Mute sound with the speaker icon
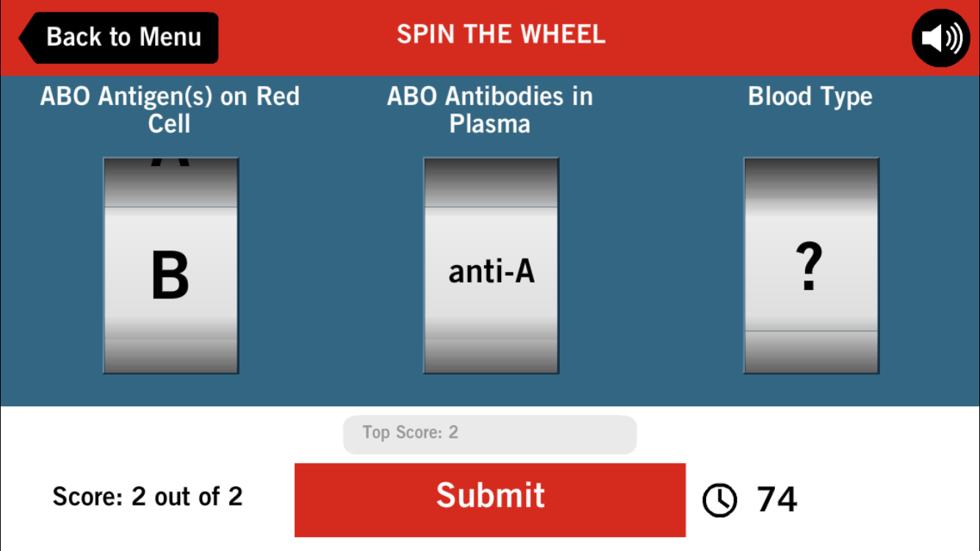The width and height of the screenshot is (980, 551). (941, 38)
